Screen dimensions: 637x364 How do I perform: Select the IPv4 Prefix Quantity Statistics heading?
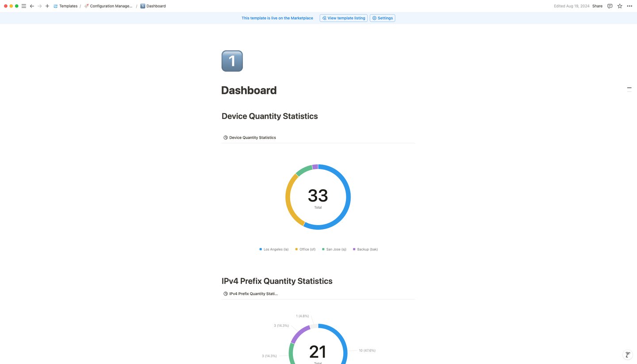pyautogui.click(x=277, y=281)
